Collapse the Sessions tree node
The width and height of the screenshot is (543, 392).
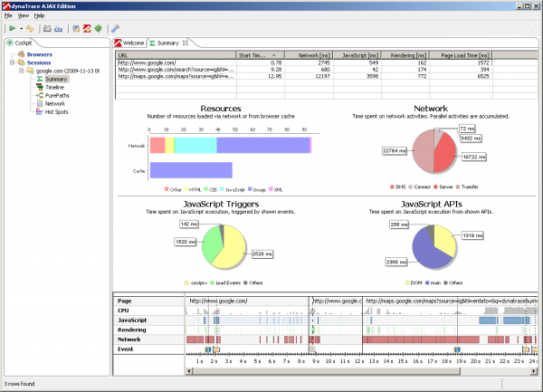[x=12, y=62]
